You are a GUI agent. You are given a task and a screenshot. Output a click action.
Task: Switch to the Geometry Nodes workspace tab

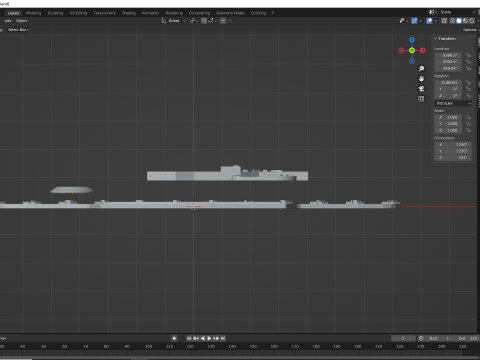coord(230,13)
